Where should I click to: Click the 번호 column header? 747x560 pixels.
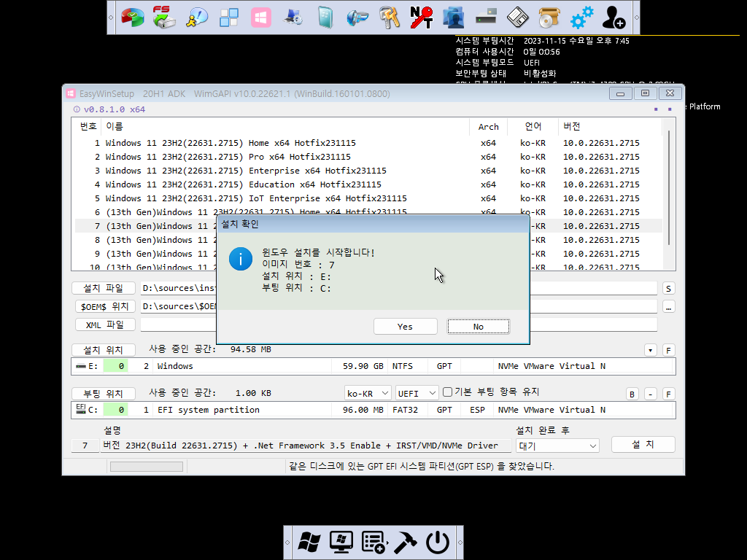point(88,126)
